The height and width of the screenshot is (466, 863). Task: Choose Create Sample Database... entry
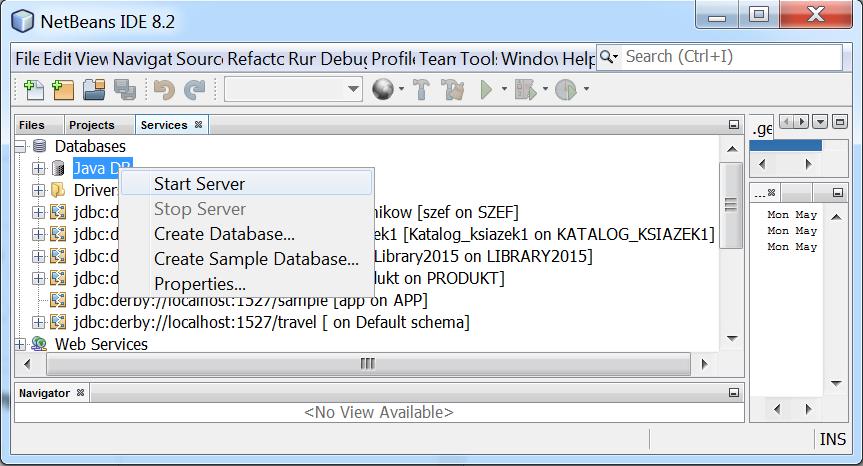pyautogui.click(x=246, y=259)
